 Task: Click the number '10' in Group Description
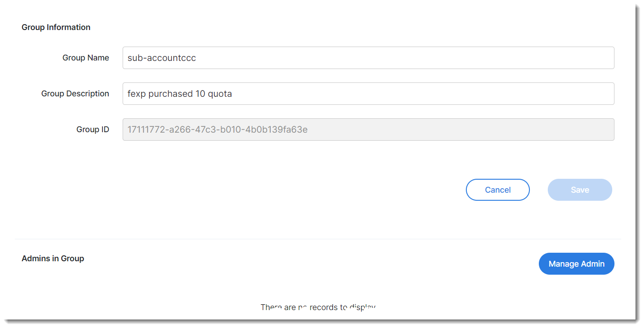tap(200, 94)
